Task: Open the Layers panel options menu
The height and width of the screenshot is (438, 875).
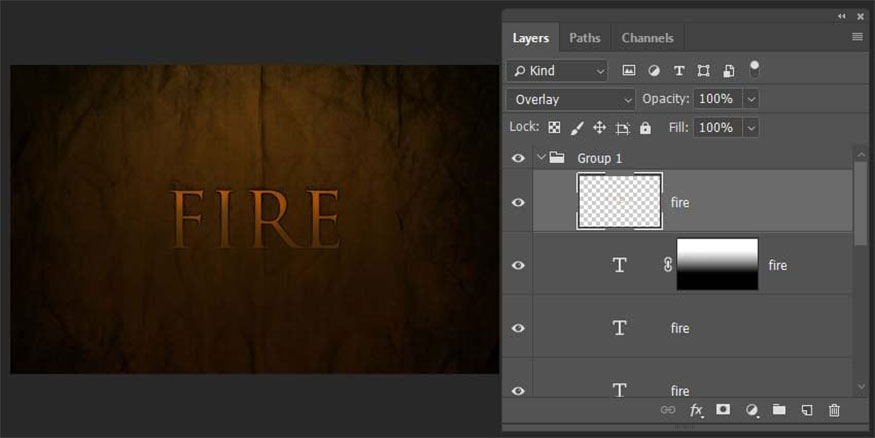Action: (x=857, y=37)
